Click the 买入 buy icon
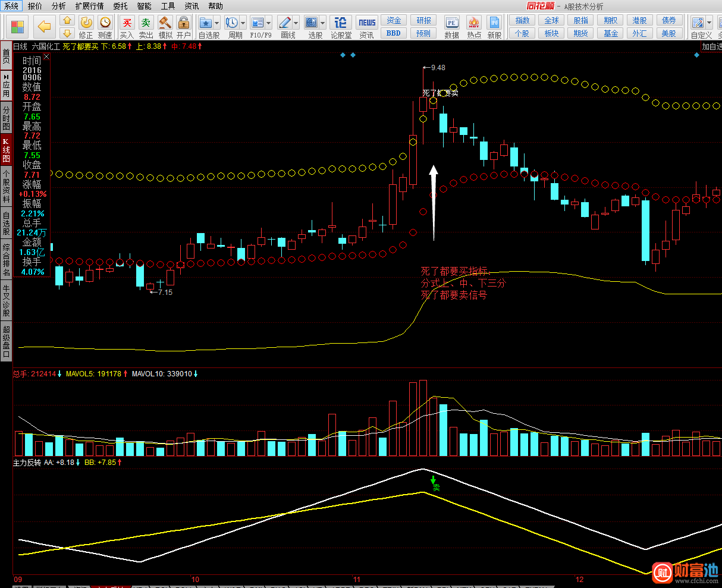Viewport: 722px width, 588px height. (x=127, y=23)
